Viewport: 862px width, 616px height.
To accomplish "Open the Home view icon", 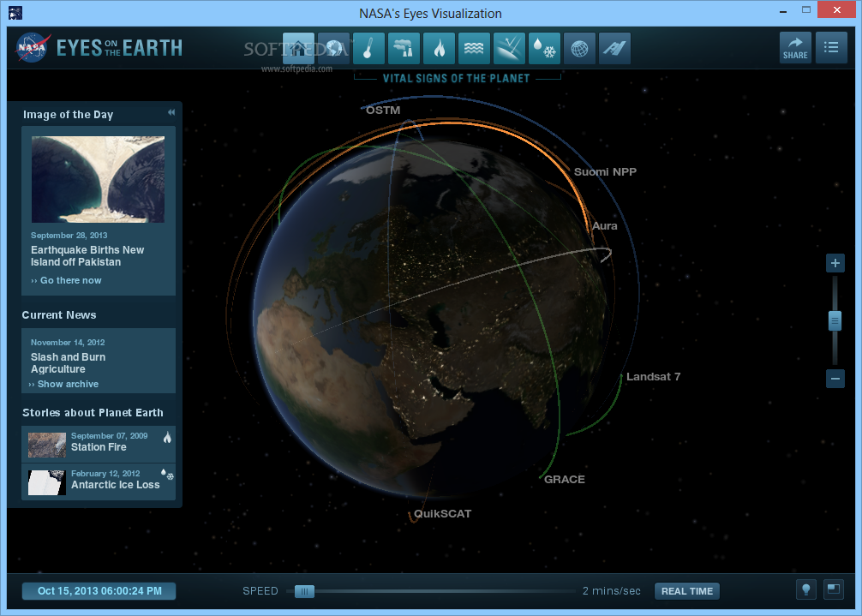I will pyautogui.click(x=298, y=48).
